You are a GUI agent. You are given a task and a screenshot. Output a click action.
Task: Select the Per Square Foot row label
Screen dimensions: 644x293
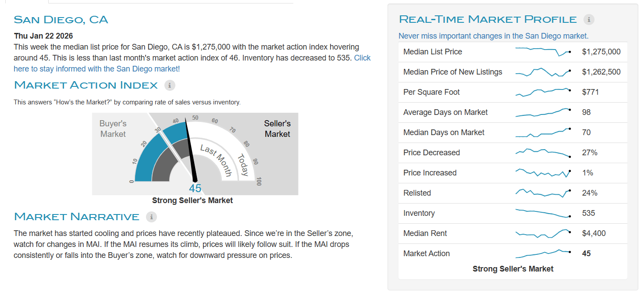point(431,92)
